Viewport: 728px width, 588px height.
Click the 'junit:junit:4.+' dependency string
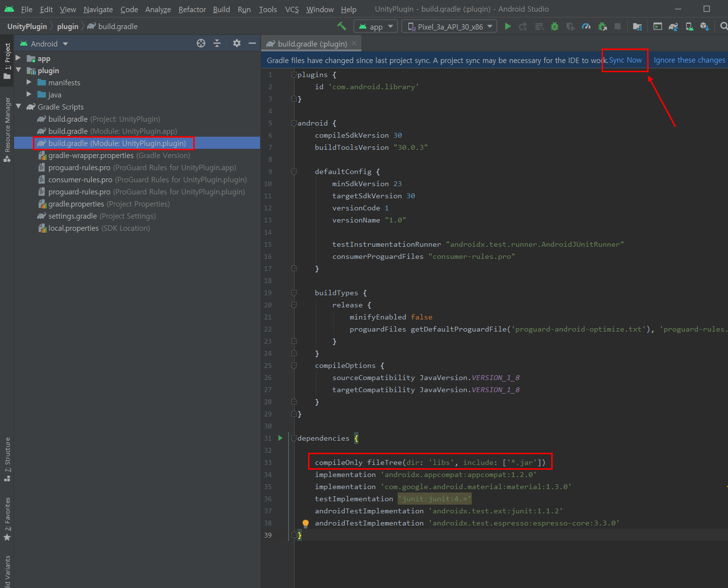[x=434, y=499]
